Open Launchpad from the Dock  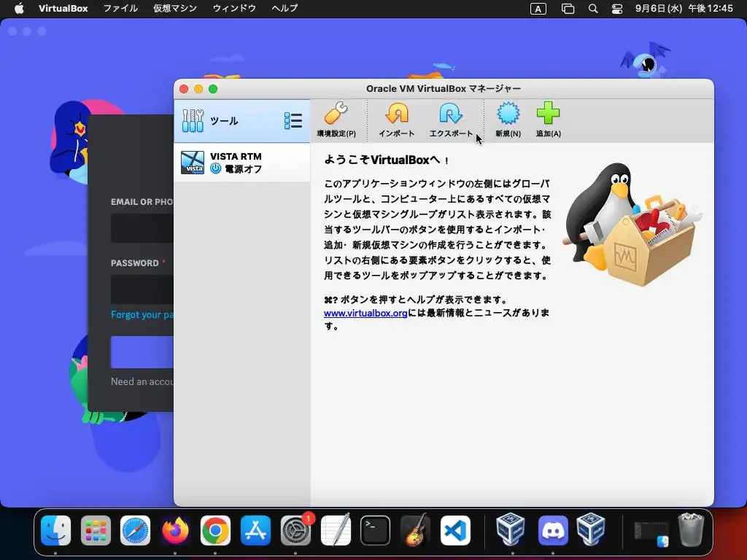tap(96, 531)
